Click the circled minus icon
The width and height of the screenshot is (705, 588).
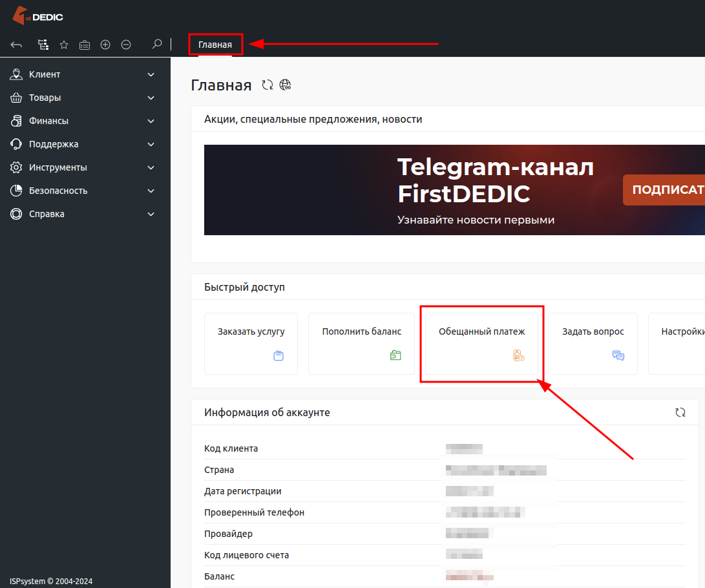pyautogui.click(x=126, y=45)
